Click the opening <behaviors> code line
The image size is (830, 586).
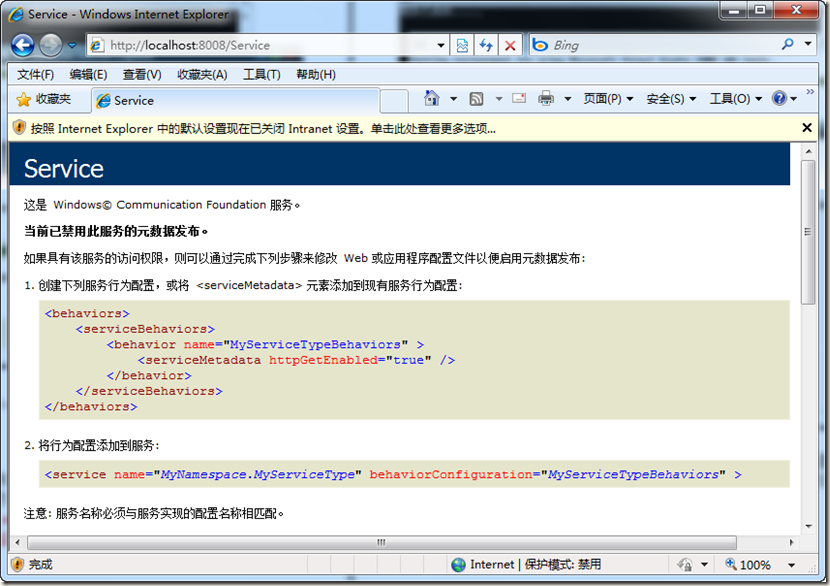87,313
